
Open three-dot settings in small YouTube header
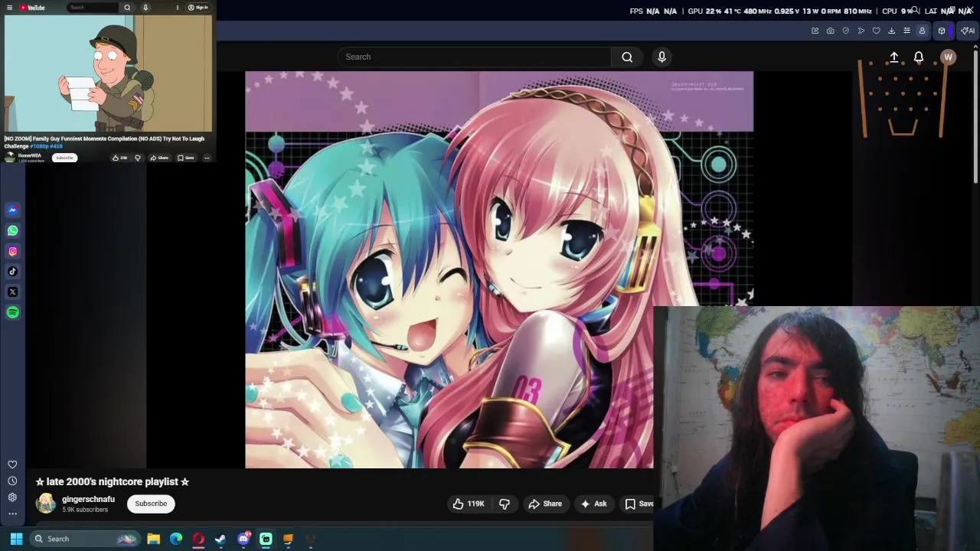coord(178,8)
